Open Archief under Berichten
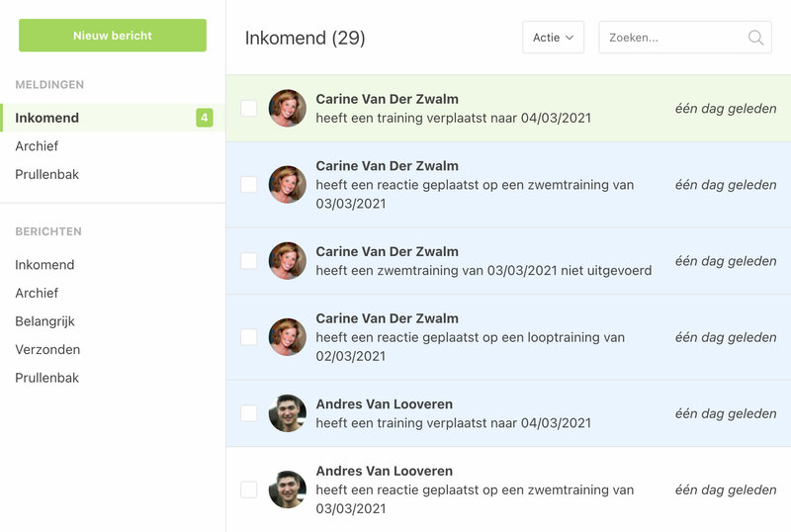Viewport: 791px width, 532px height. point(37,293)
